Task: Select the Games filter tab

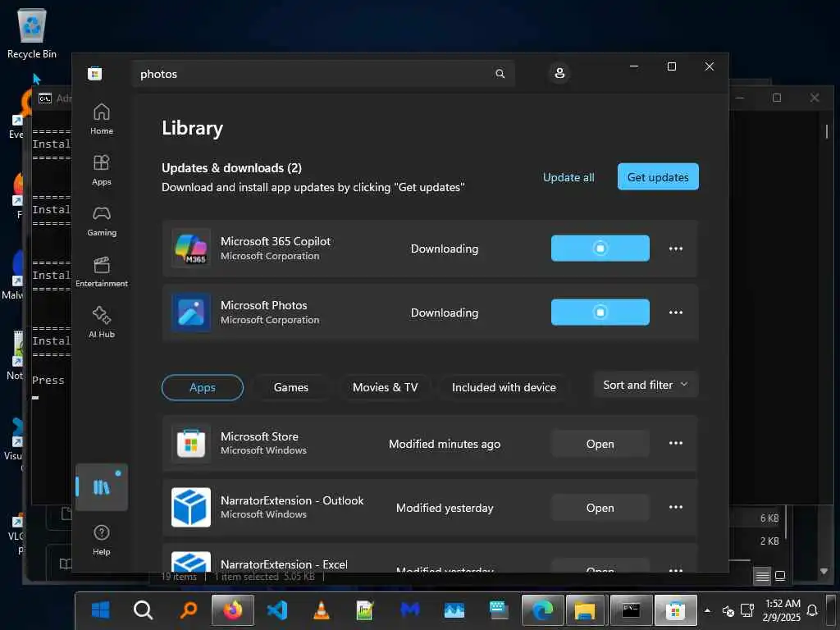Action: click(291, 387)
